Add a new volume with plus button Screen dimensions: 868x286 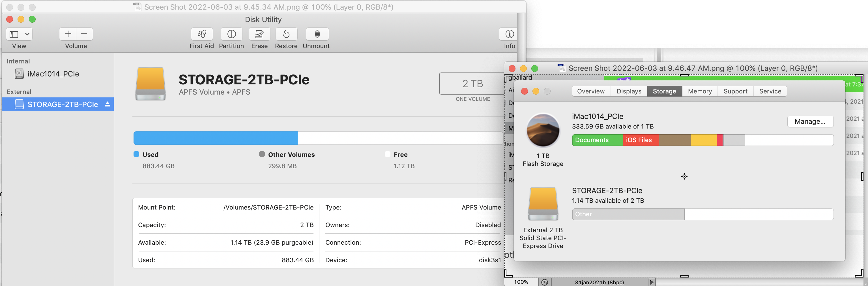(68, 34)
